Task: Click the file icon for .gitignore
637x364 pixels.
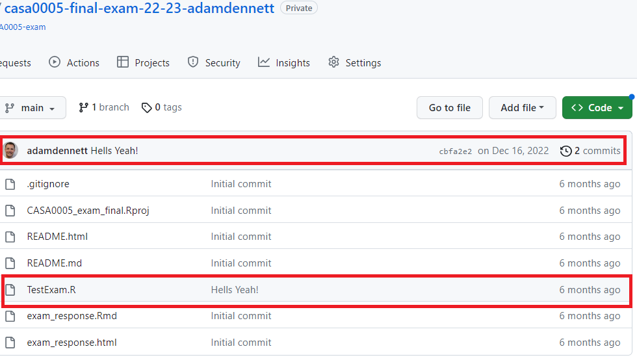Action: point(10,184)
